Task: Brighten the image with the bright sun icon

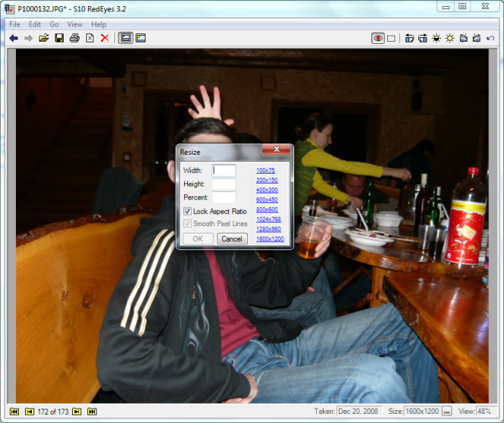Action: pyautogui.click(x=449, y=38)
